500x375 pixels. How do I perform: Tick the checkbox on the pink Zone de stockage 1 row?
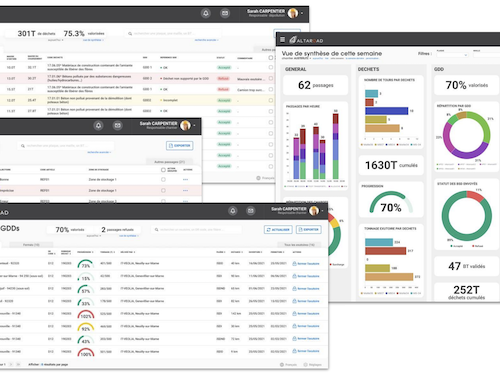163,191
